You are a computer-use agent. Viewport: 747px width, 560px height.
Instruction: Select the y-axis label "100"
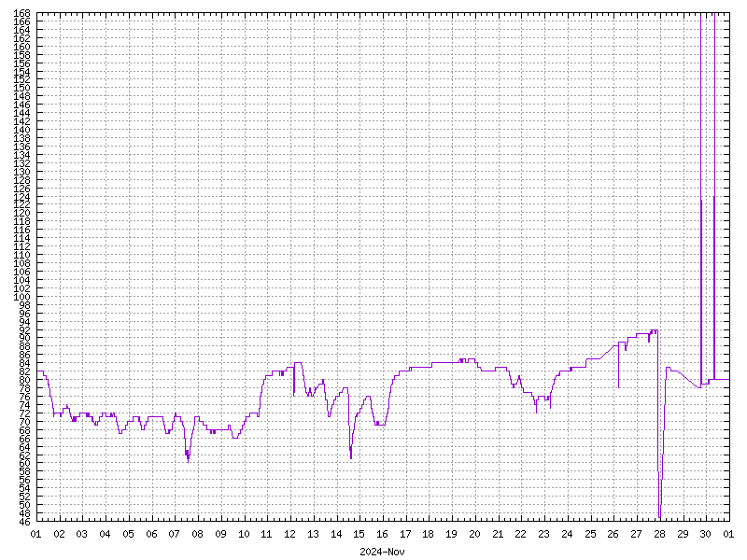point(21,296)
